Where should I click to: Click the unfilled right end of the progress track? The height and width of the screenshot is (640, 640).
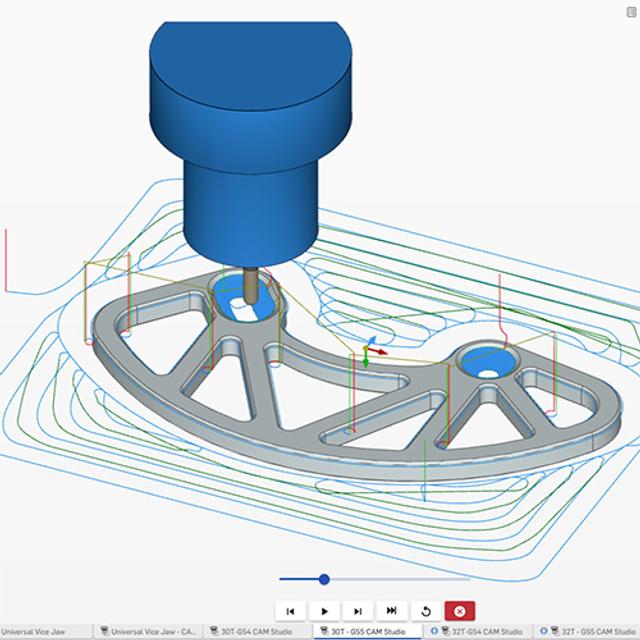click(x=440, y=579)
